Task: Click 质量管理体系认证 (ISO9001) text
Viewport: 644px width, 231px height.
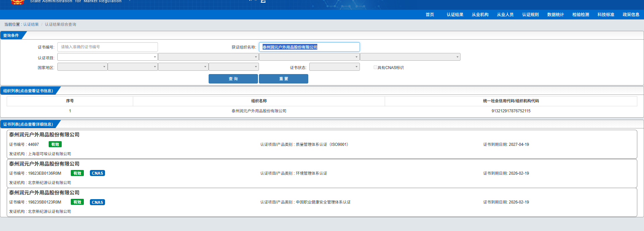Action: 323,145
